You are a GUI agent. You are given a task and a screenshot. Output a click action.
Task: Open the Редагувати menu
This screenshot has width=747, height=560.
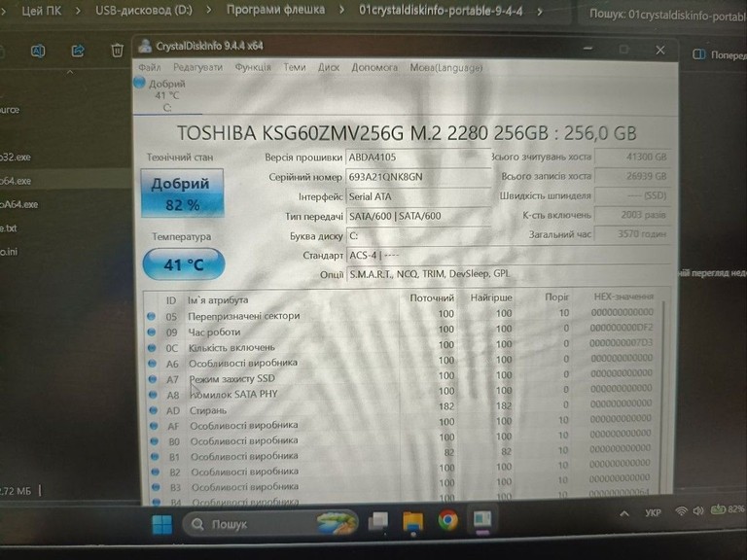click(x=197, y=67)
